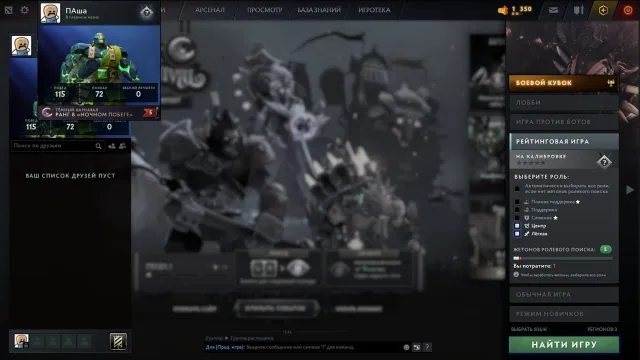
Task: Open the Dota home logo icon
Action: pos(8,10)
